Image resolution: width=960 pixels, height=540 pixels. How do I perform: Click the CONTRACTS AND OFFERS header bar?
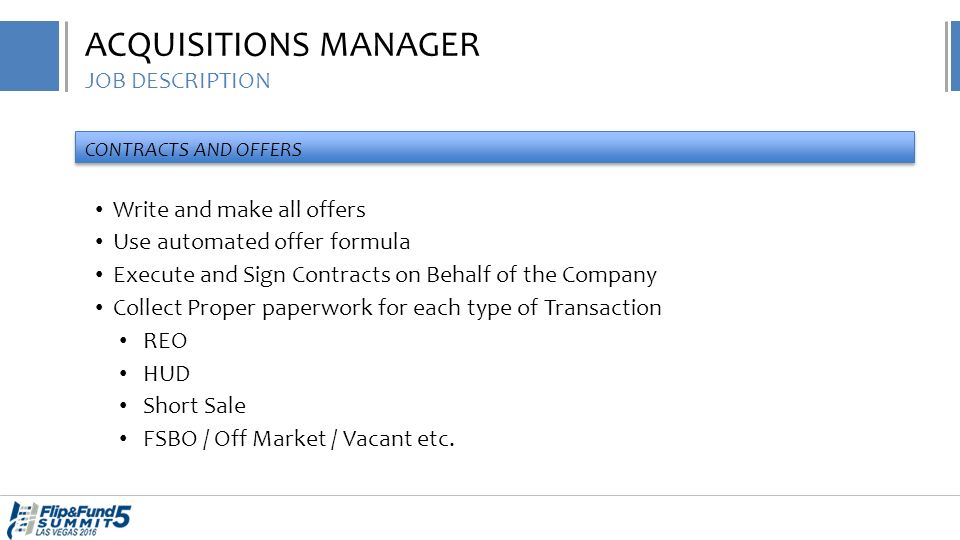[x=495, y=148]
